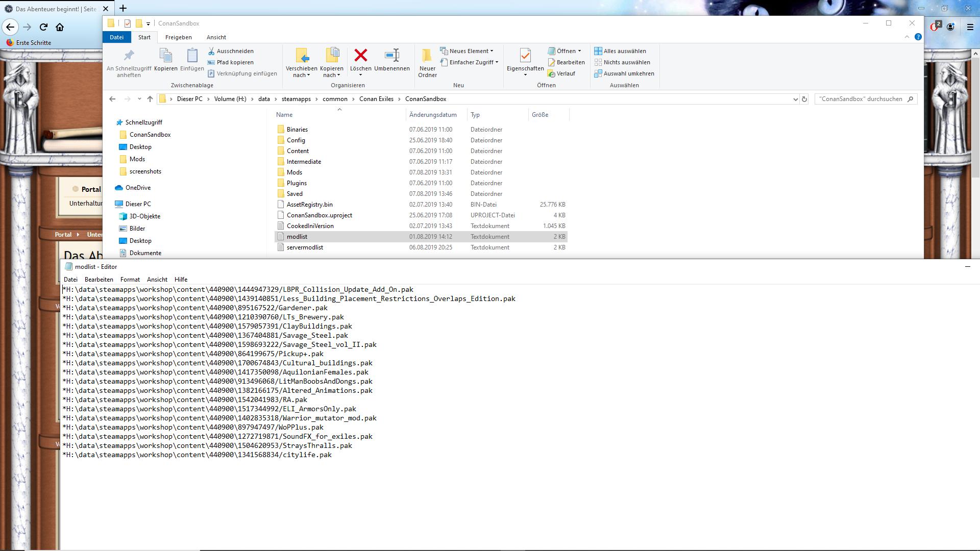Click Alles auswählen in ribbon

[620, 51]
